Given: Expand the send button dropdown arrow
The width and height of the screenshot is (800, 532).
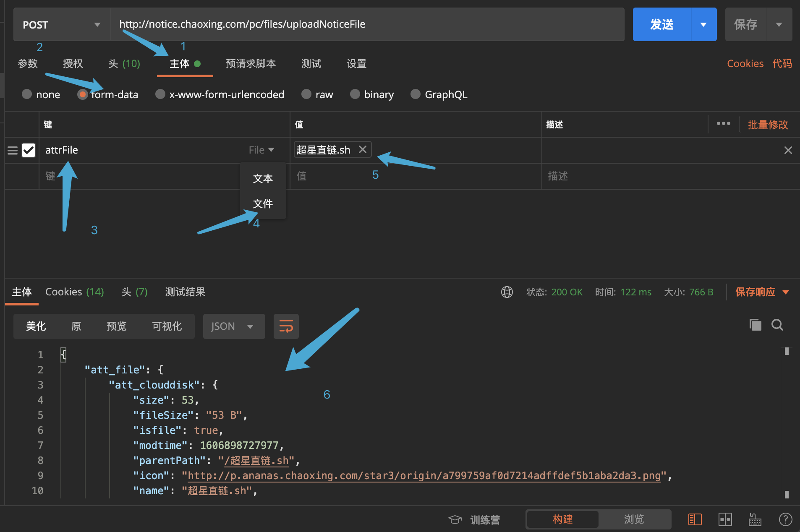Looking at the screenshot, I should coord(703,24).
